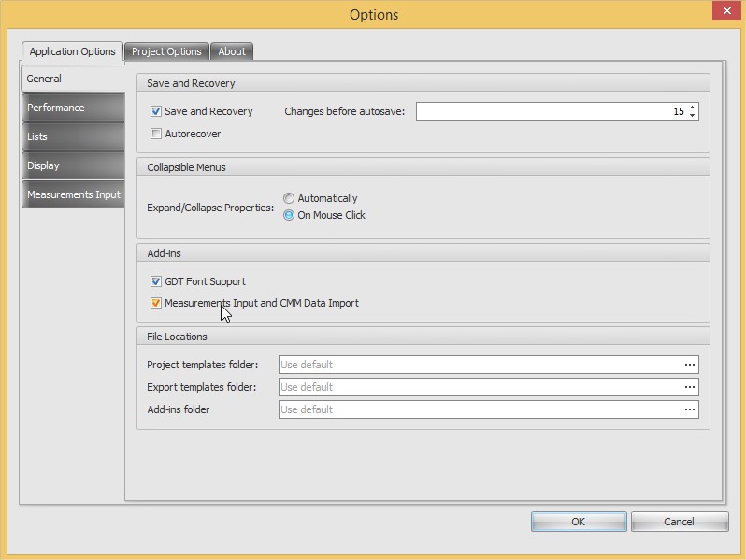Choose On Mouse Click radio button
Screen dimensions: 746x560
click(x=289, y=215)
